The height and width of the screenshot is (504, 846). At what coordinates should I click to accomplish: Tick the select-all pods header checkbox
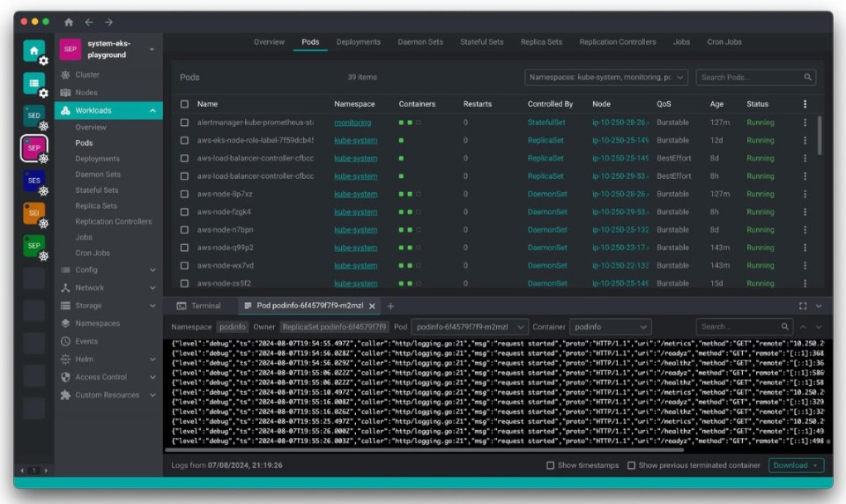tap(184, 104)
